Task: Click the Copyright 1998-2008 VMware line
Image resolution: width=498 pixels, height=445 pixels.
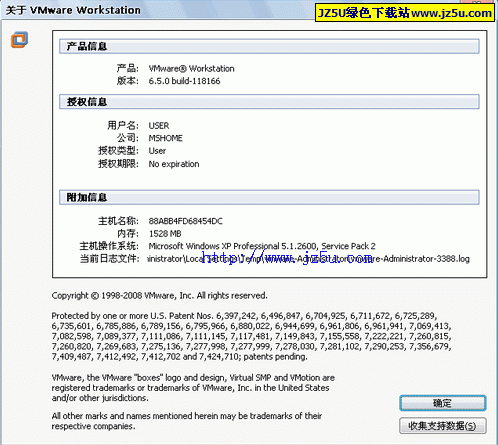Action: coord(159,296)
